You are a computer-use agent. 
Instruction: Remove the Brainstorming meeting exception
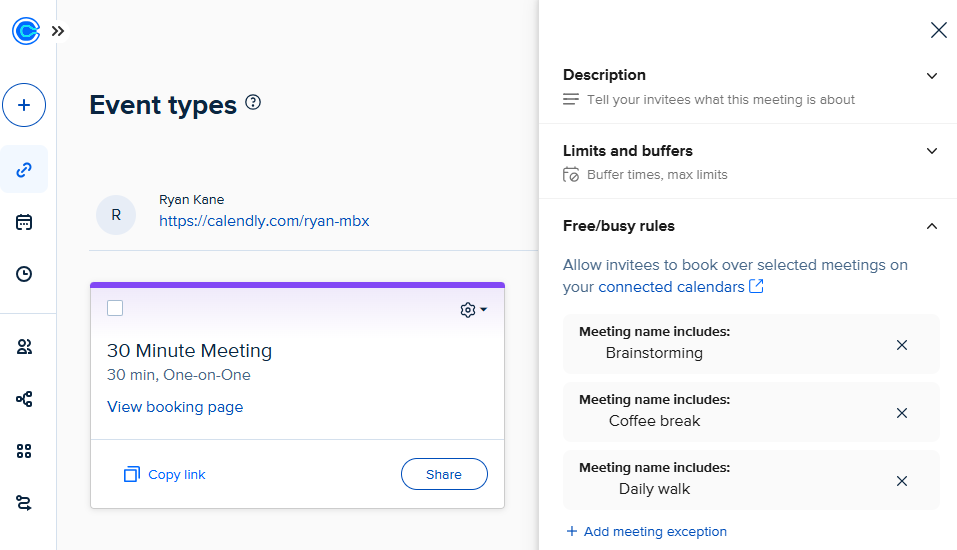[901, 345]
